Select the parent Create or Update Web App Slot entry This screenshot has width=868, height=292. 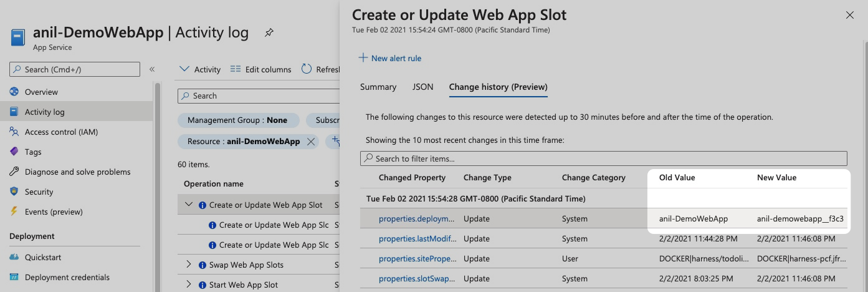pos(266,205)
